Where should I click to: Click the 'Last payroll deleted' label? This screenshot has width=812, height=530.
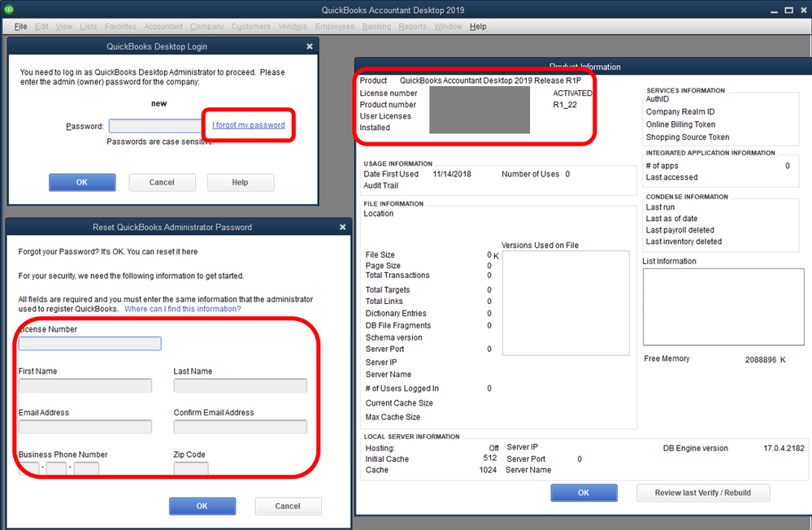[x=680, y=230]
